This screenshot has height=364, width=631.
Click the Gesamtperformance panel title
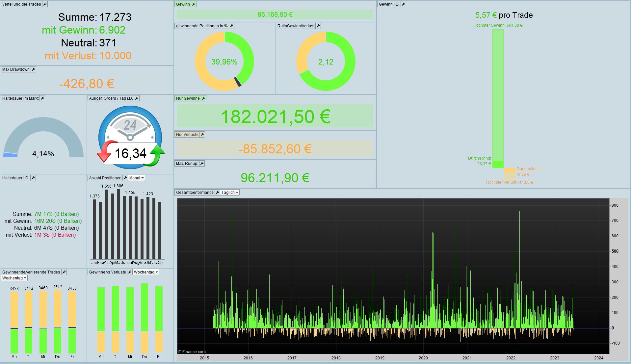point(195,193)
